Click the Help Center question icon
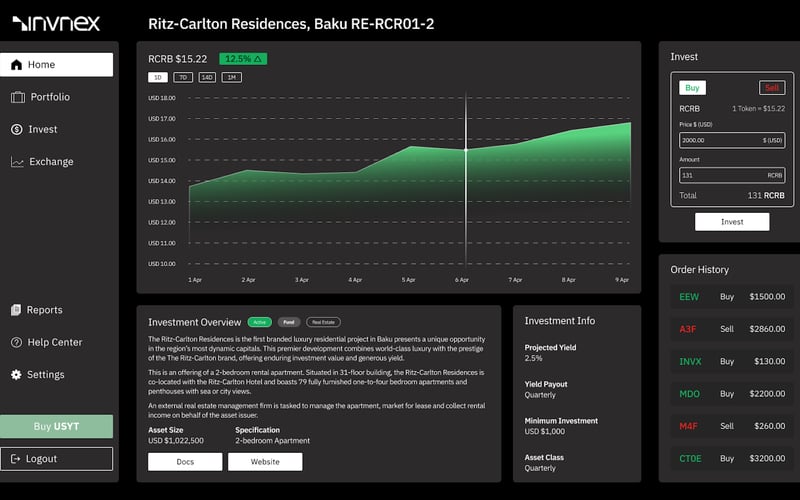Image resolution: width=800 pixels, height=500 pixels. 16,342
